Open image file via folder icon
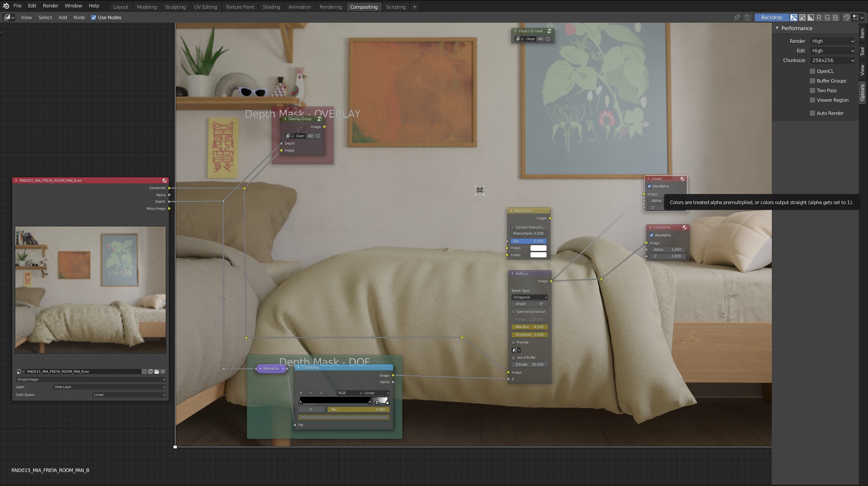 (x=157, y=371)
